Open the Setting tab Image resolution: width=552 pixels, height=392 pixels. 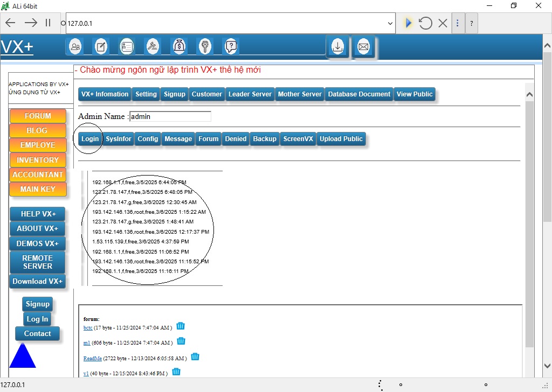[x=146, y=94]
